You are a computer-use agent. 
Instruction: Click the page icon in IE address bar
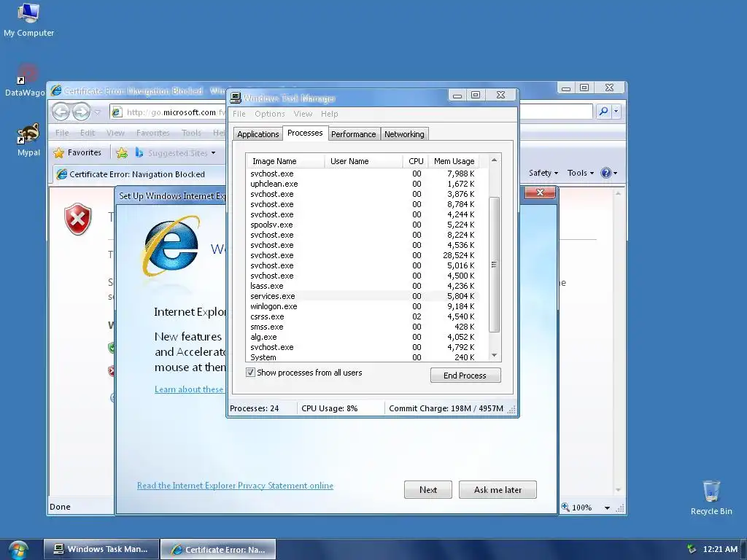coord(116,112)
